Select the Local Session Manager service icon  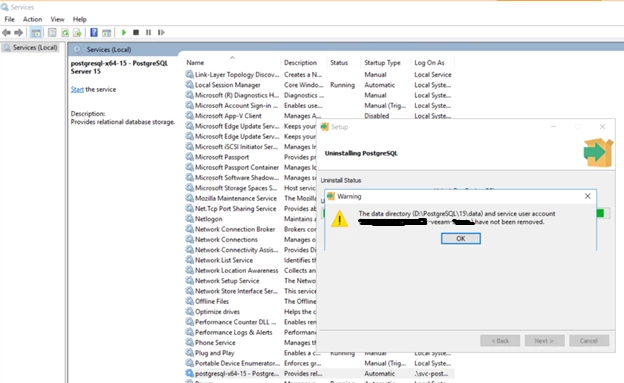tap(189, 85)
